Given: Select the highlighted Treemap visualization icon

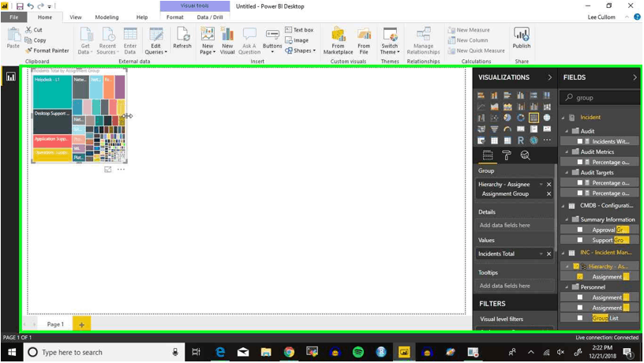Looking at the screenshot, I should pyautogui.click(x=534, y=118).
